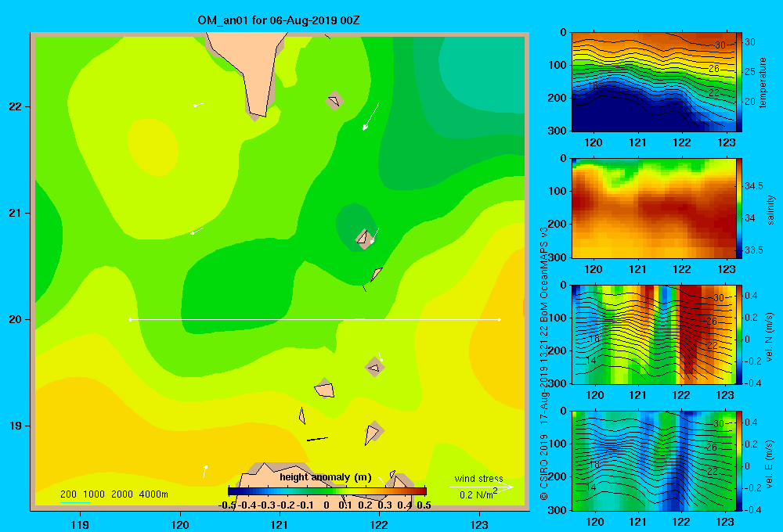The image size is (783, 532).
Task: Click latitude label '22' on main map axis
Action: click(x=15, y=107)
